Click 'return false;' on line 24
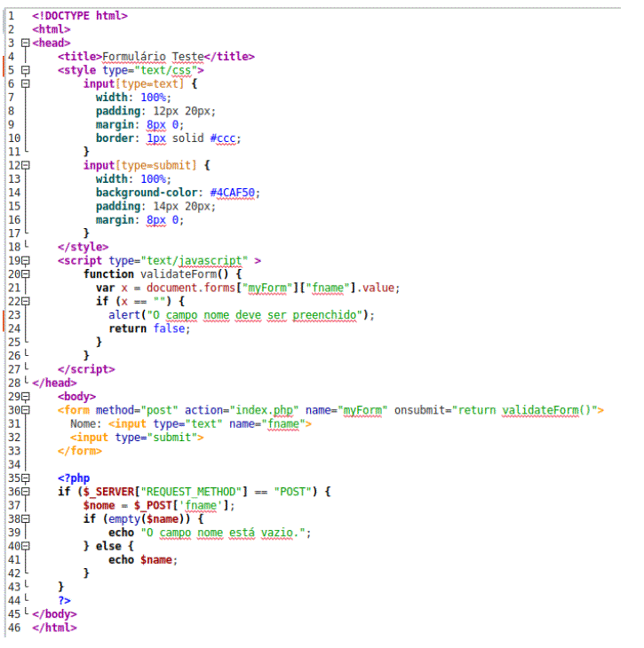Screen dimensions: 644x648 coord(149,328)
